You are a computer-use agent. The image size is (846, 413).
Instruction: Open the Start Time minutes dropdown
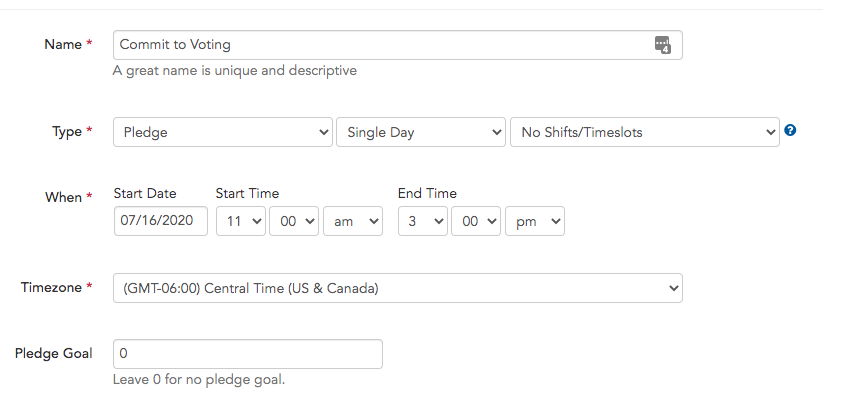pyautogui.click(x=294, y=221)
